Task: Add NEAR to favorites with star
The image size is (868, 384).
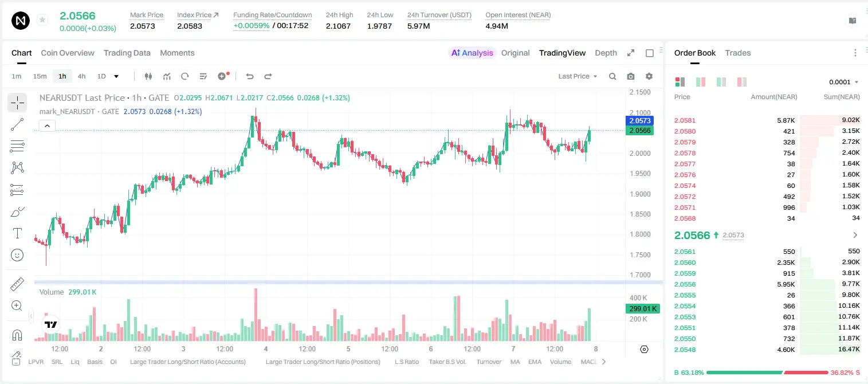Action: [x=42, y=20]
